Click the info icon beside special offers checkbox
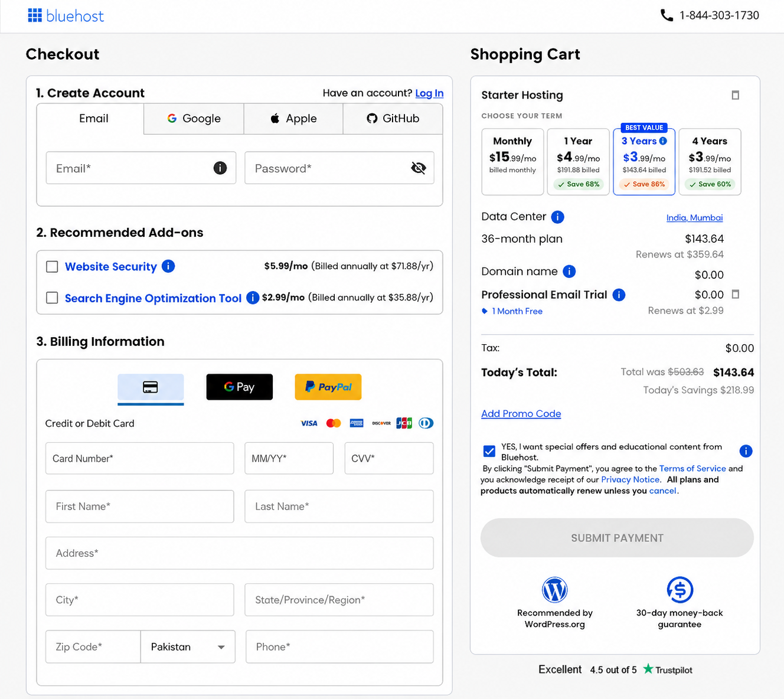The image size is (784, 699). (x=746, y=451)
